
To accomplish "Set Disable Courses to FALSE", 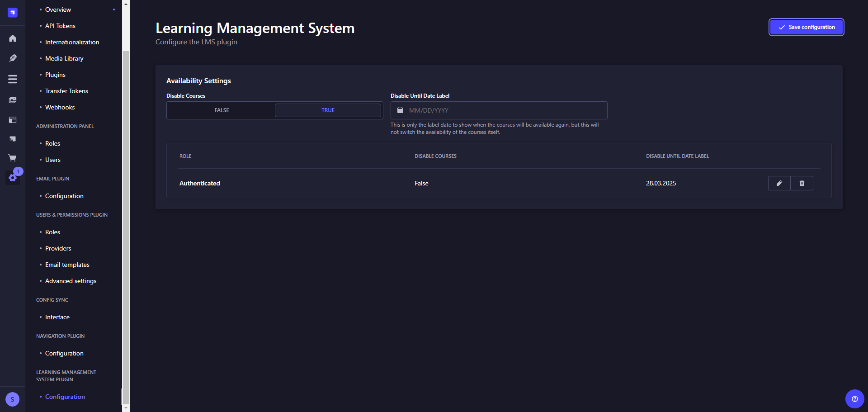I will [221, 110].
